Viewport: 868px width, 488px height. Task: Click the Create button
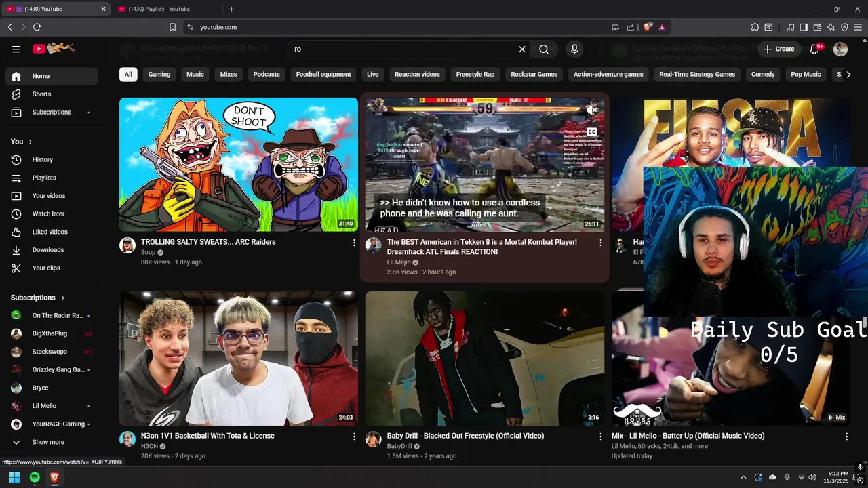tap(778, 49)
